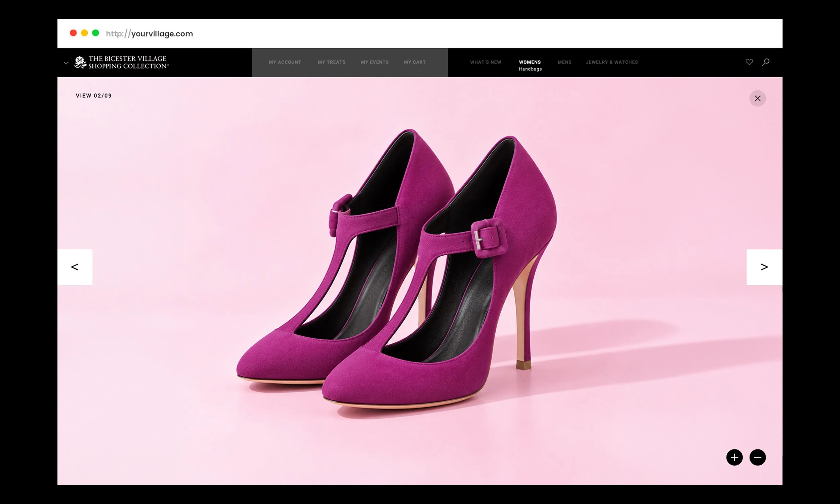
Task: Go to What's New section
Action: (x=486, y=62)
